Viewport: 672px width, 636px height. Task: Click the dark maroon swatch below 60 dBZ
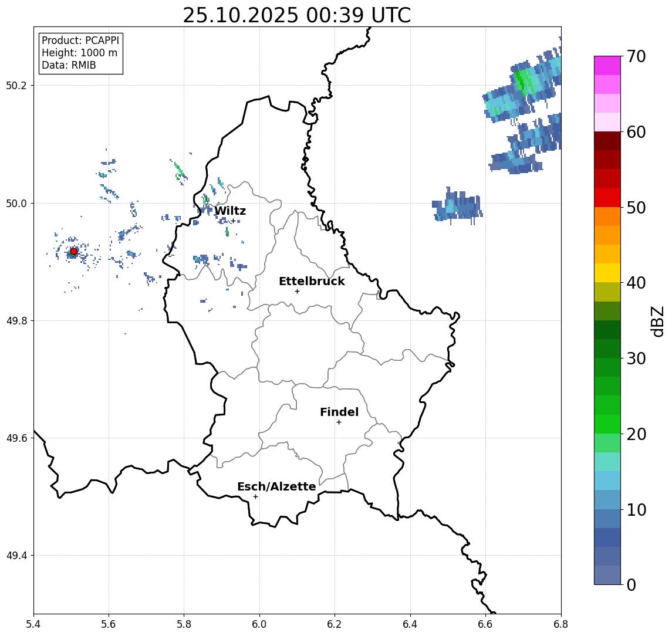[x=607, y=141]
